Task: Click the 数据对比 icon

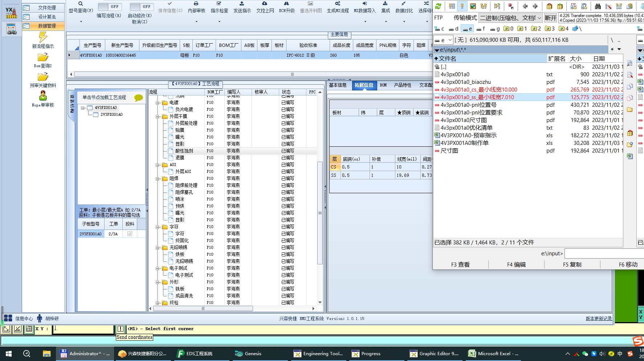Action: coord(404,4)
